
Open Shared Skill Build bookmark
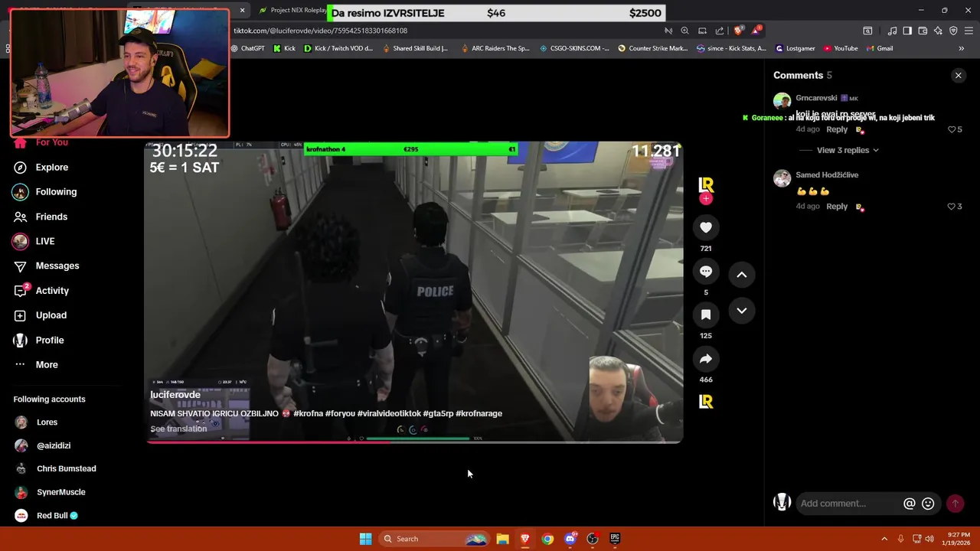[x=415, y=48]
